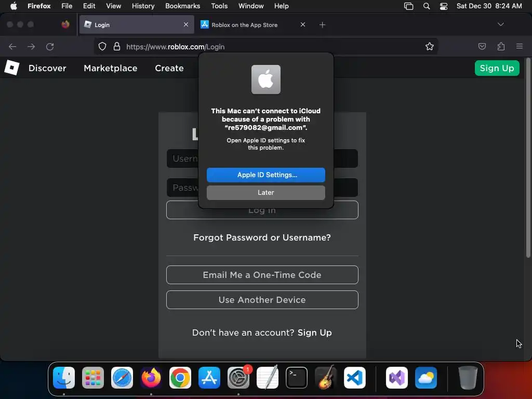Close the Login tab
This screenshot has height=399, width=532.
(x=186, y=24)
